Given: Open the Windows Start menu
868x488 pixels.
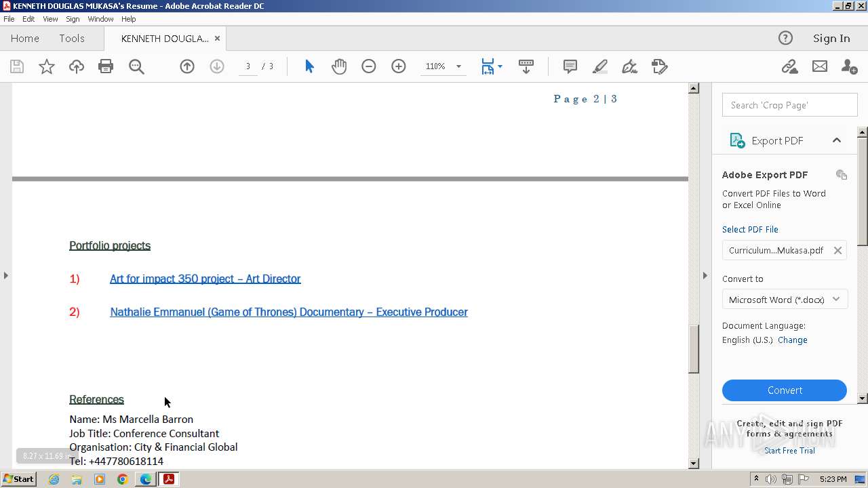Looking at the screenshot, I should click(x=19, y=479).
